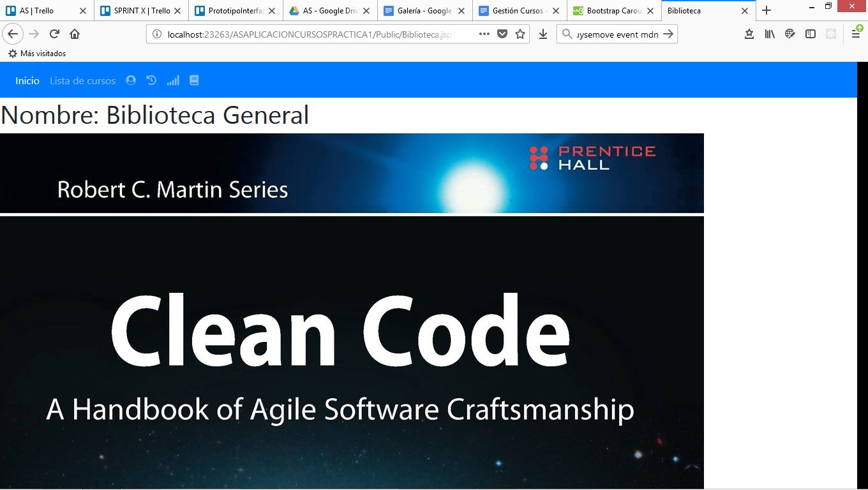Open a new browser tab
868x490 pixels.
767,10
